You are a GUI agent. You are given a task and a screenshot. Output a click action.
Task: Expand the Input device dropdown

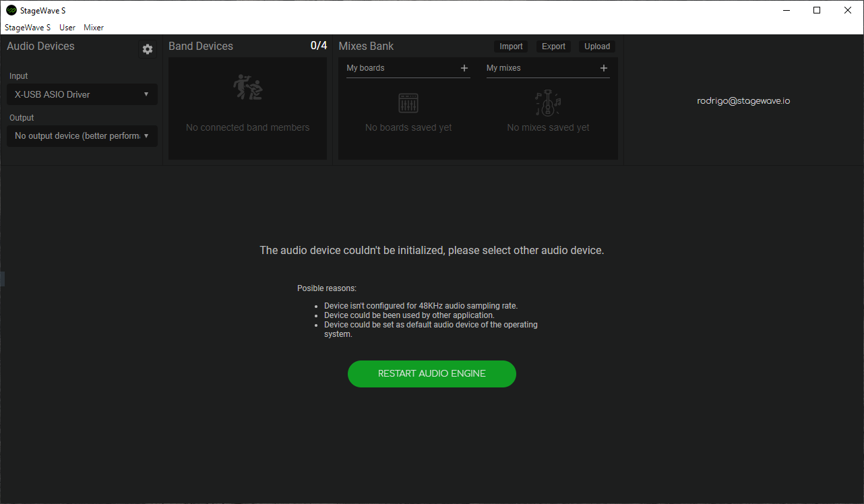[x=82, y=94]
